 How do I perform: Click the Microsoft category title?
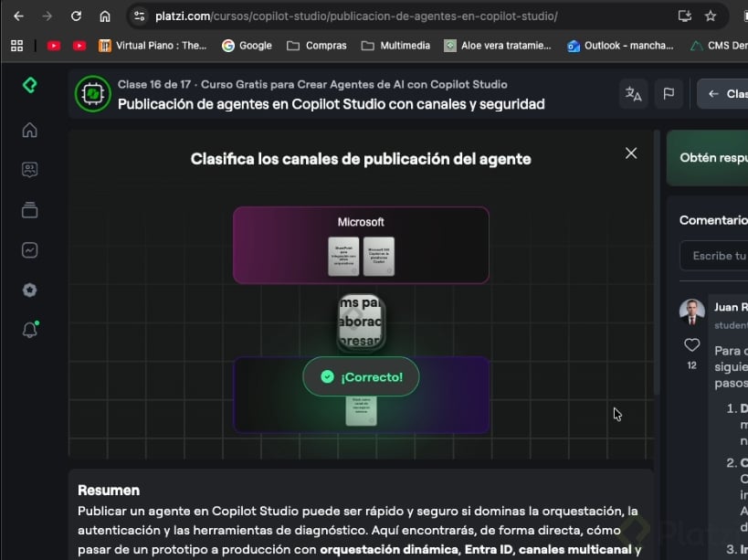pos(361,222)
